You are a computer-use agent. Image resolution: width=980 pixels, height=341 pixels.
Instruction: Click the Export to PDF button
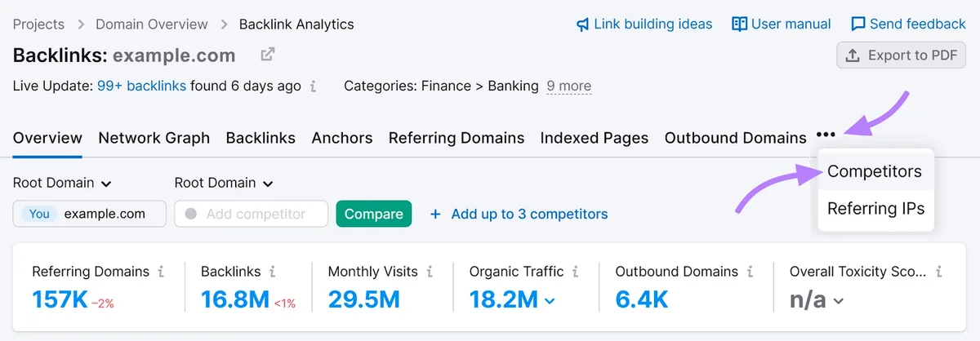(x=902, y=55)
